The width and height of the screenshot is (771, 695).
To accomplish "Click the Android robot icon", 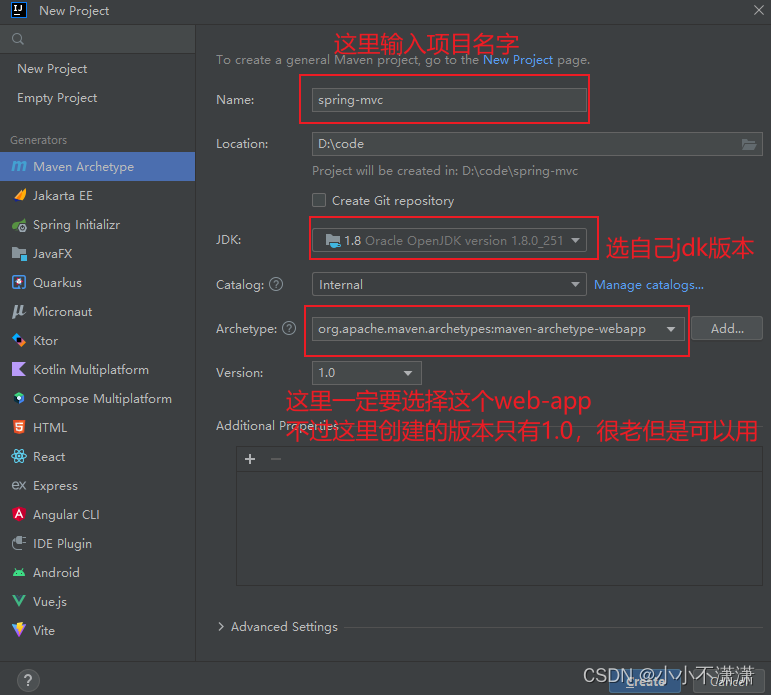I will (x=19, y=573).
